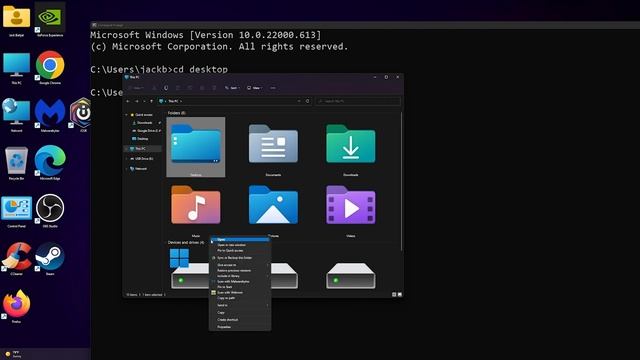Choose Pin to Start in context menu

click(x=240, y=287)
